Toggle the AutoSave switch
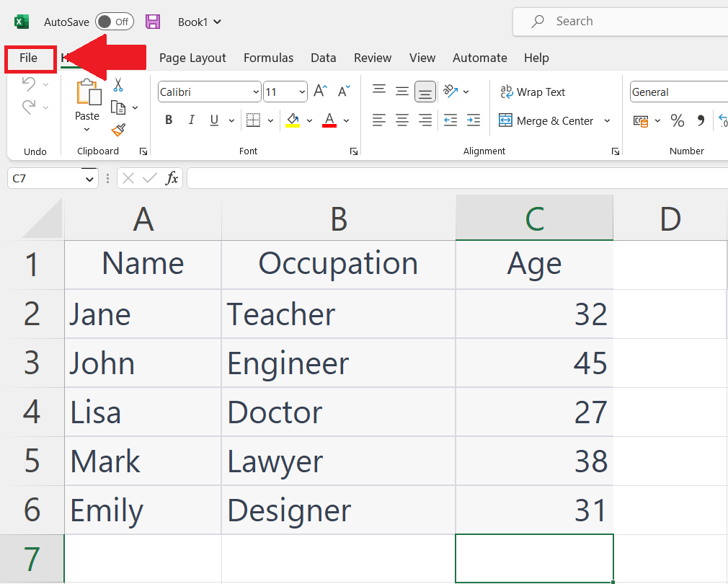728x584 pixels. [114, 22]
